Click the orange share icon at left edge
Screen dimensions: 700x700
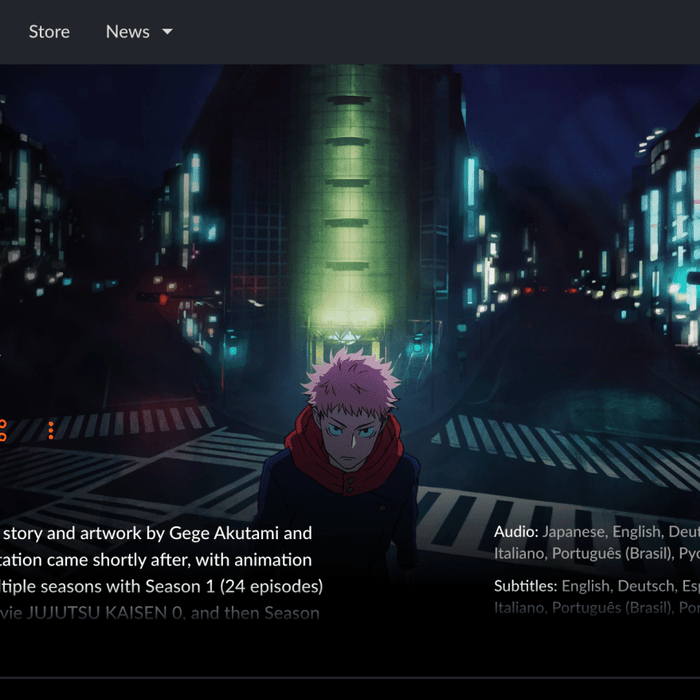3,431
